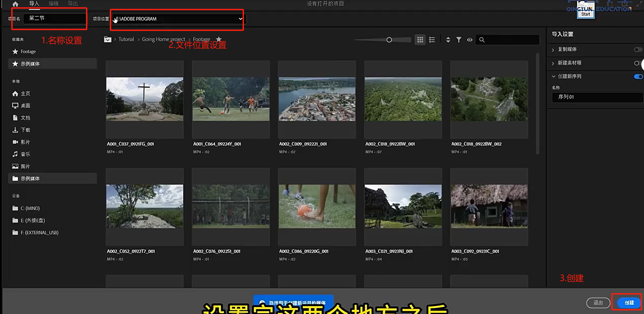Image resolution: width=644 pixels, height=314 pixels.
Task: Click the favorite star next to Footage breadcrumb
Action: point(219,39)
